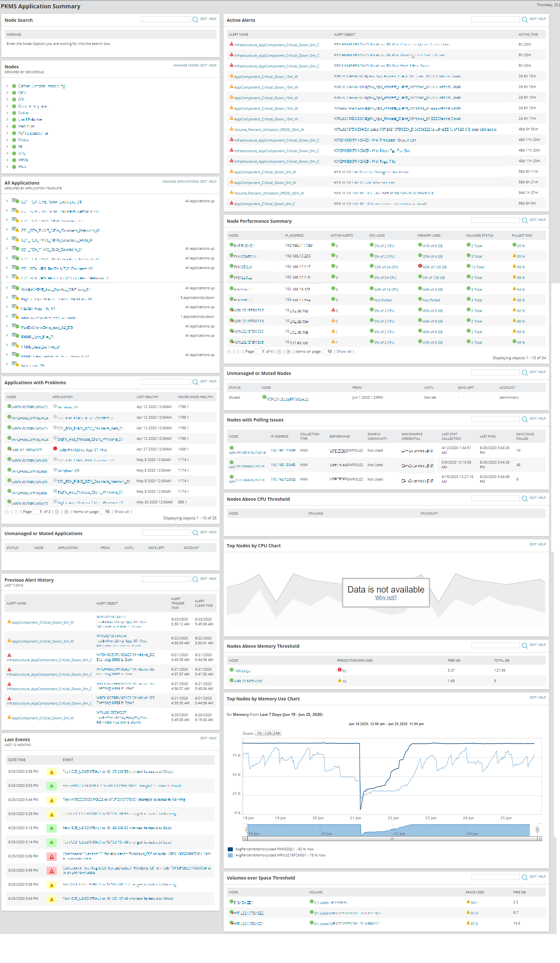Set memory chart zoom to 24h
560x963 pixels.
[x=277, y=733]
